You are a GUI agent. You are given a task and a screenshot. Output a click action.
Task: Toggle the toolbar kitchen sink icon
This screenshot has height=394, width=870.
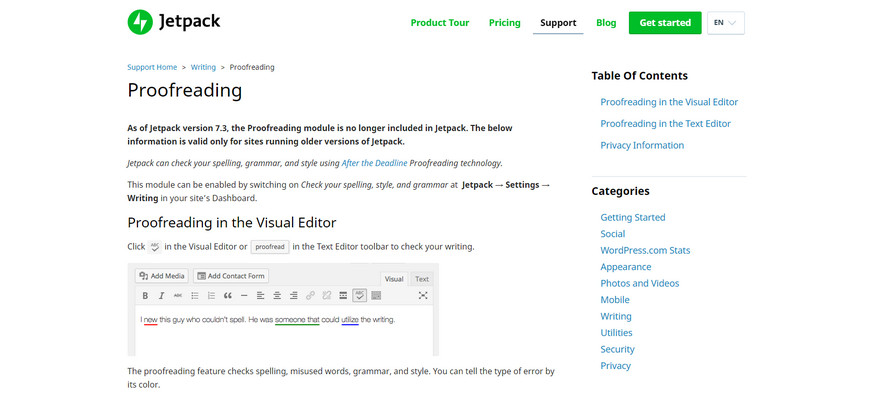coord(376,296)
